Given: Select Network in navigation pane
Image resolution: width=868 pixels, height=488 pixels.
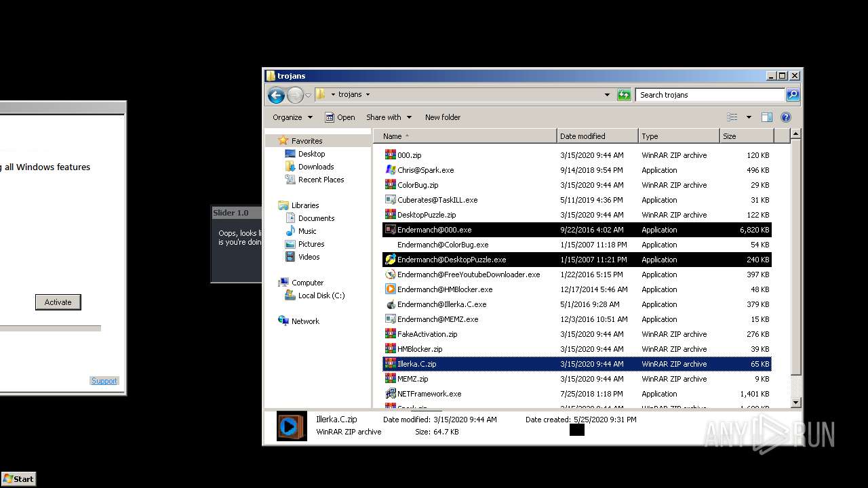Looking at the screenshot, I should [x=305, y=321].
